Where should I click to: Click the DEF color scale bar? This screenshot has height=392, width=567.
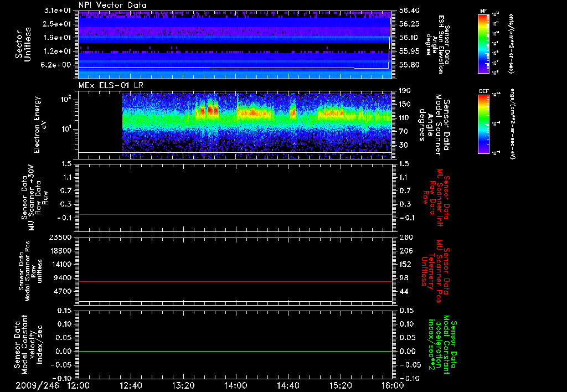point(483,124)
